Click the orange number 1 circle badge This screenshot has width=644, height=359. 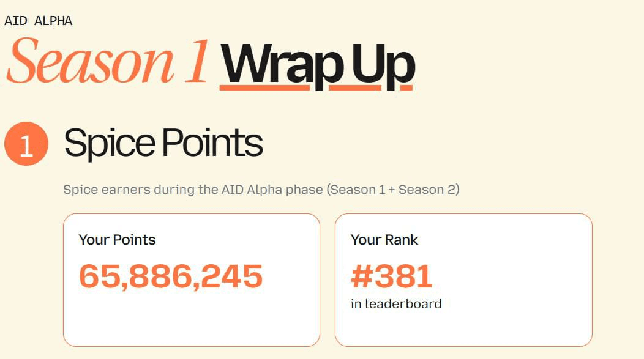[26, 144]
